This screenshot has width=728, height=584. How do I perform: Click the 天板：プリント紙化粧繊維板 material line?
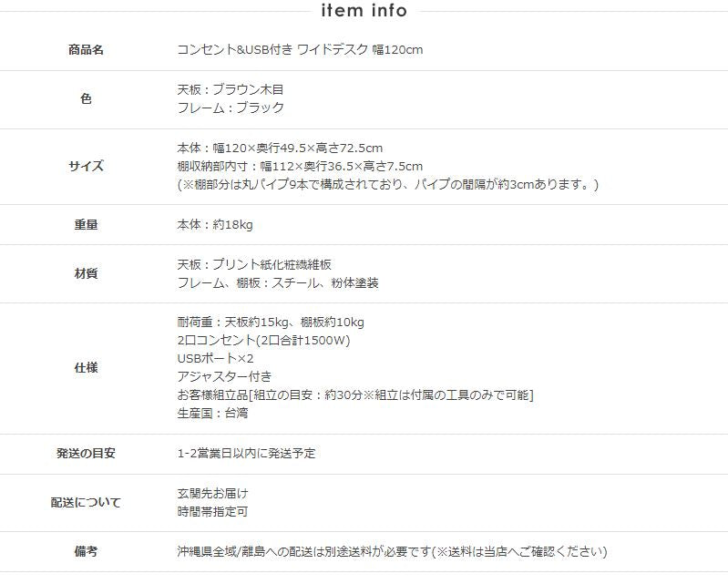pos(254,264)
